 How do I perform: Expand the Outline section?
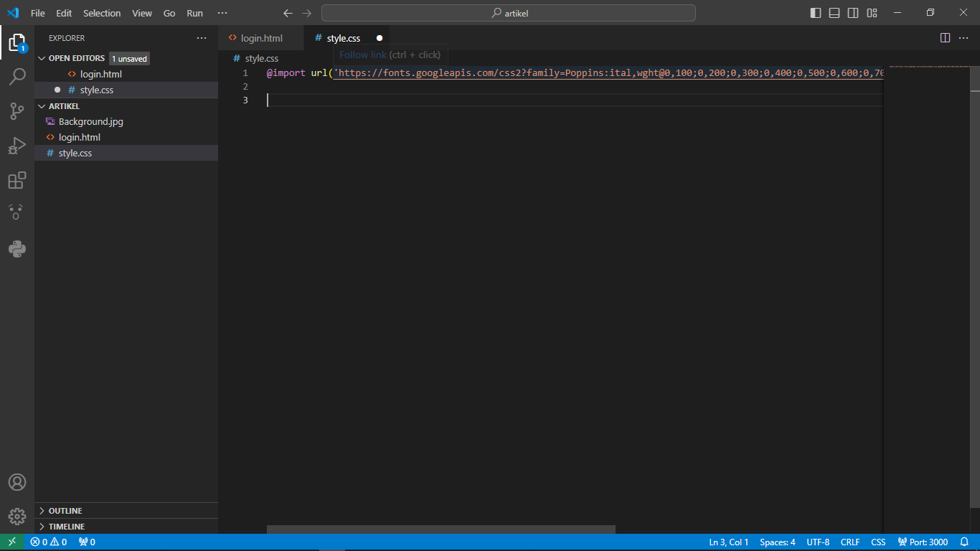[x=126, y=511]
